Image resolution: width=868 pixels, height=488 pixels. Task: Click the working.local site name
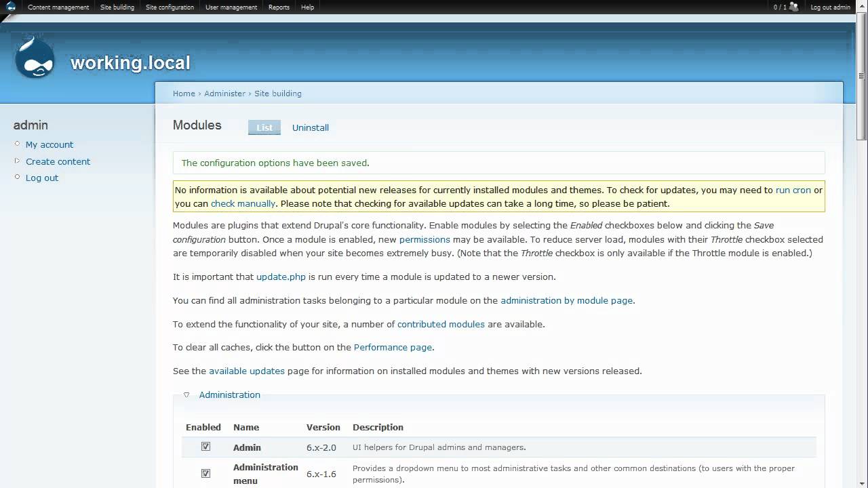coord(130,63)
